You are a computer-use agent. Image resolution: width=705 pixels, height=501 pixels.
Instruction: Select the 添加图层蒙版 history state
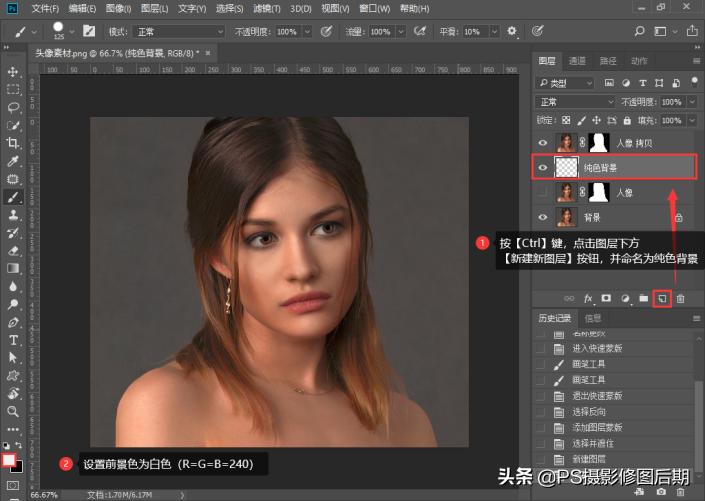point(598,427)
